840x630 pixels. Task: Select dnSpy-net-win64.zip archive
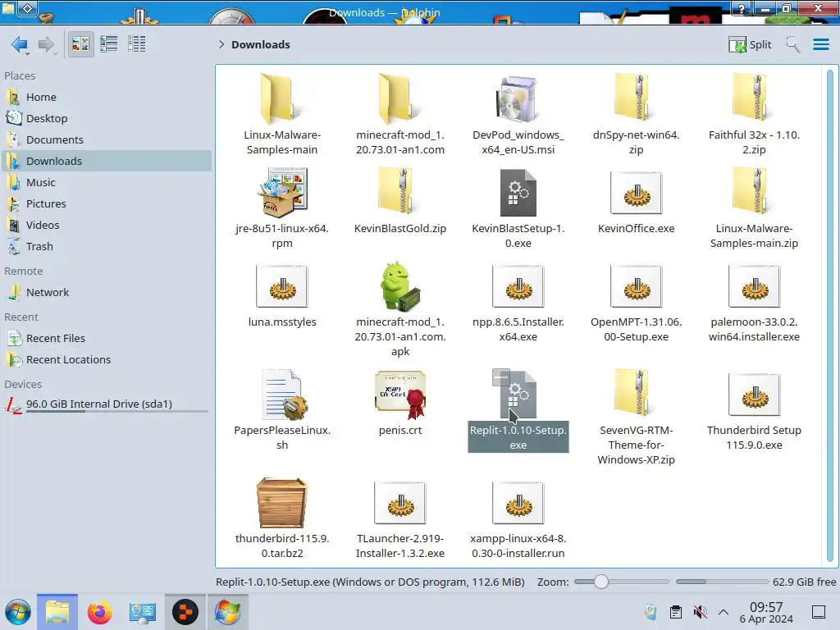pyautogui.click(x=636, y=99)
